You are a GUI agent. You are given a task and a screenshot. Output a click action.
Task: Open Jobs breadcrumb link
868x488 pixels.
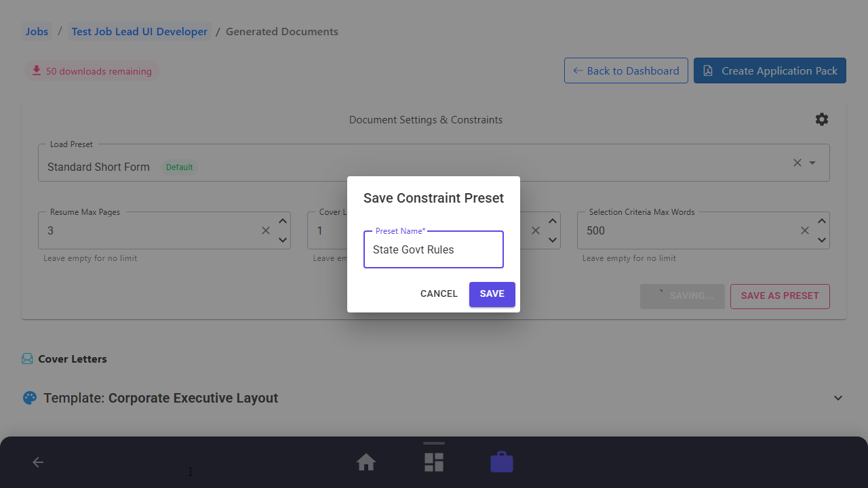(x=37, y=32)
